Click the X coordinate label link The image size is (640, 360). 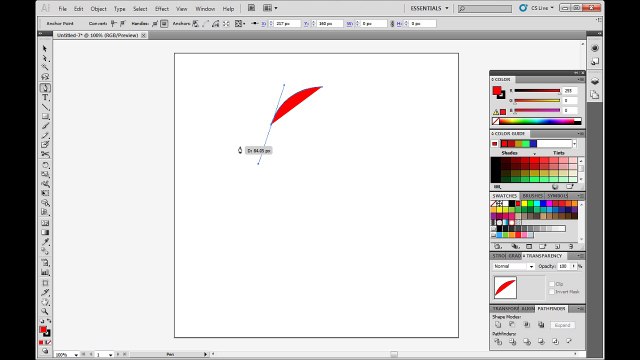tap(264, 24)
